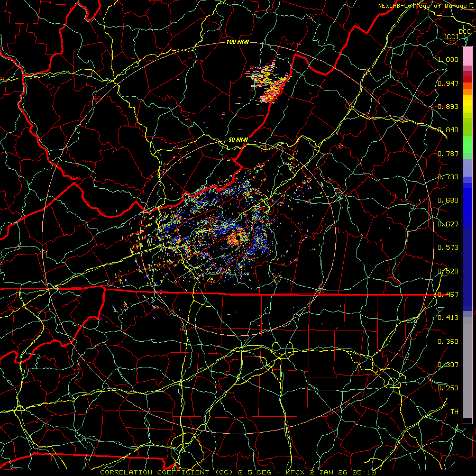476x476 pixels.
Task: Click the [CC] units label
Action: [452, 36]
